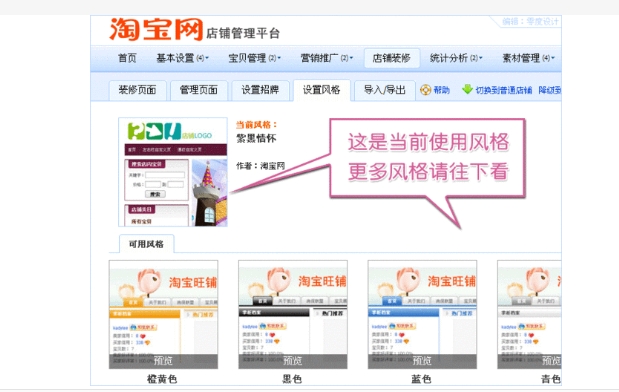Viewport: 619px width, 392px height.
Task: Click the 黑色 style label
Action: [x=292, y=379]
